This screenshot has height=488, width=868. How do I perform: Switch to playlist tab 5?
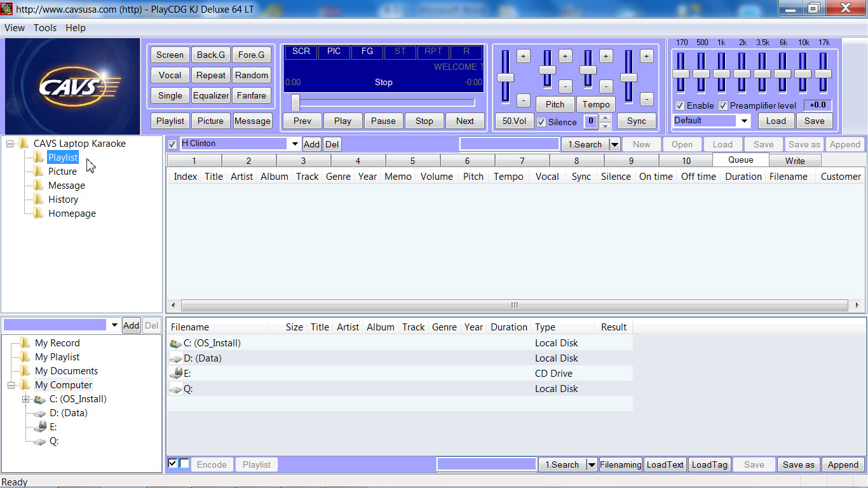412,161
